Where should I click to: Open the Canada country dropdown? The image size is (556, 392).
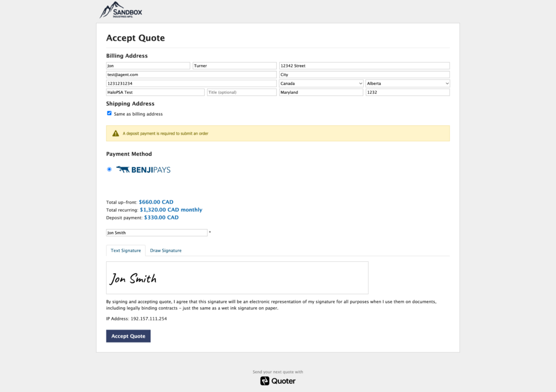click(x=321, y=84)
